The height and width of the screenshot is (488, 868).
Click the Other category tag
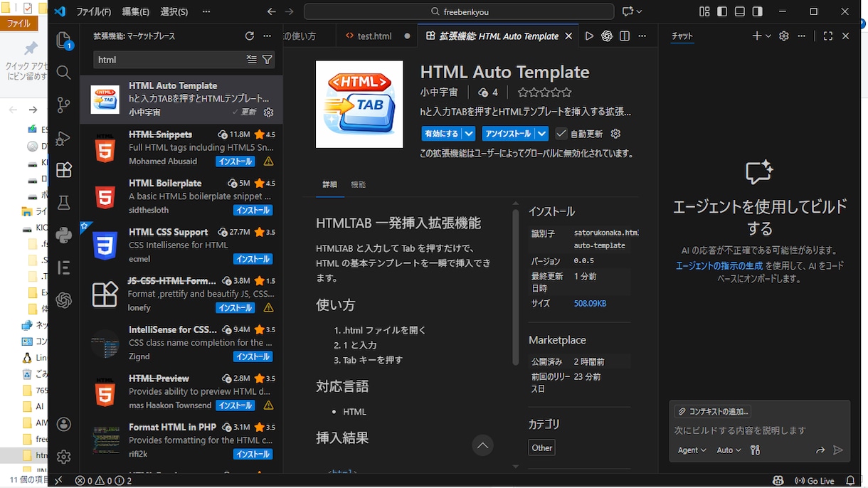point(542,447)
